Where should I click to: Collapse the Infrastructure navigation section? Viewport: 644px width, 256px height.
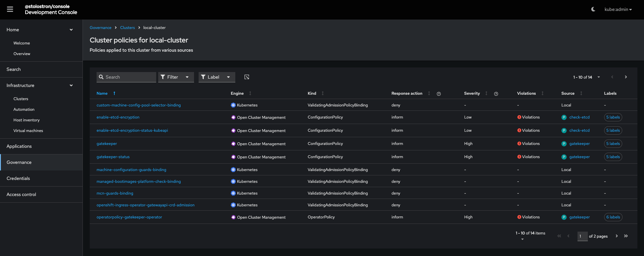click(x=71, y=86)
